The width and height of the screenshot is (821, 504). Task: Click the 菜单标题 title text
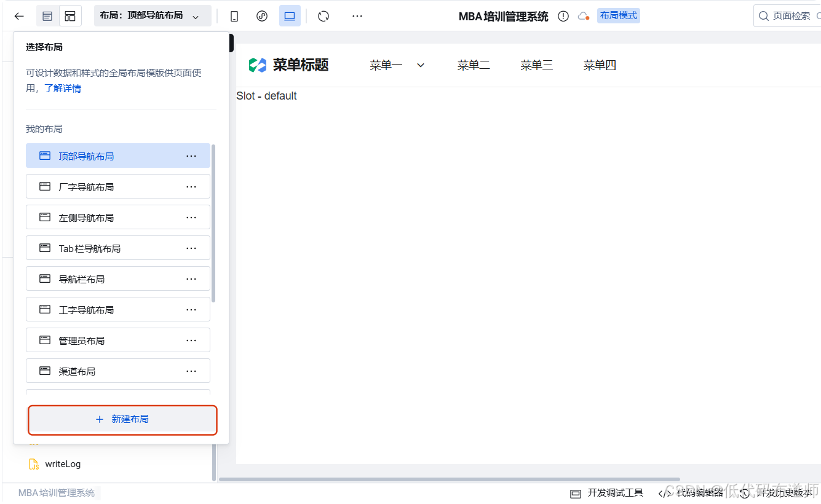(x=301, y=65)
